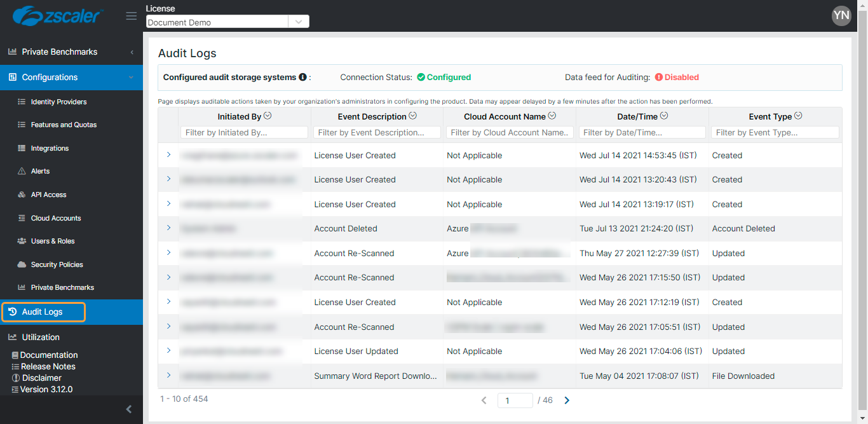
Task: Open the License dropdown selector
Action: [x=299, y=22]
